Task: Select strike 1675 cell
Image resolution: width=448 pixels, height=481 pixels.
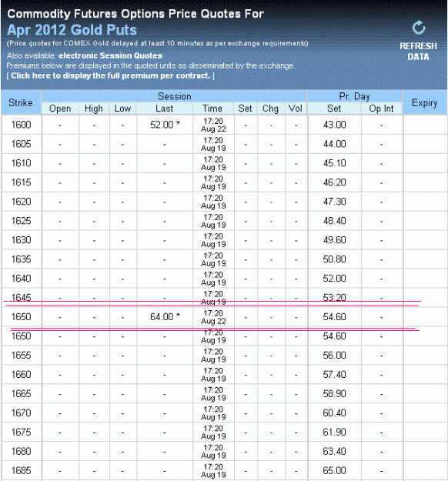Action: (x=22, y=433)
